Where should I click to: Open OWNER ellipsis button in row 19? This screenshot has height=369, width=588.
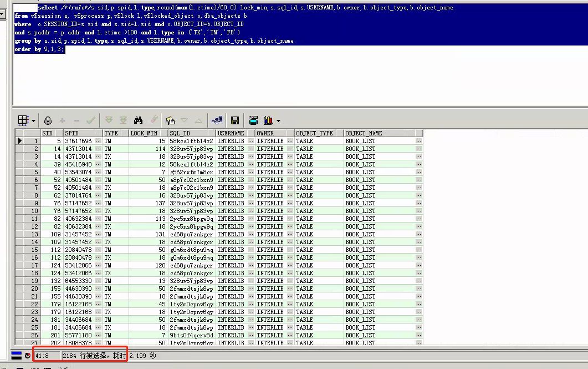tap(290, 281)
